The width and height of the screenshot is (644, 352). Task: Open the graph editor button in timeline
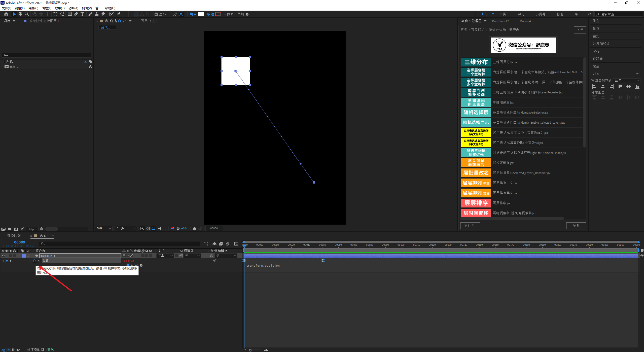[236, 244]
